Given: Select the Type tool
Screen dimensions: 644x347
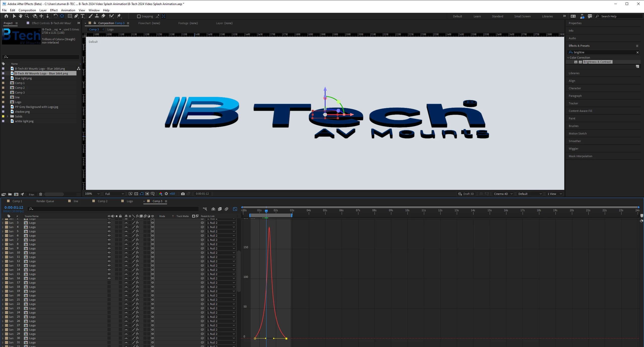Looking at the screenshot, I should click(83, 16).
